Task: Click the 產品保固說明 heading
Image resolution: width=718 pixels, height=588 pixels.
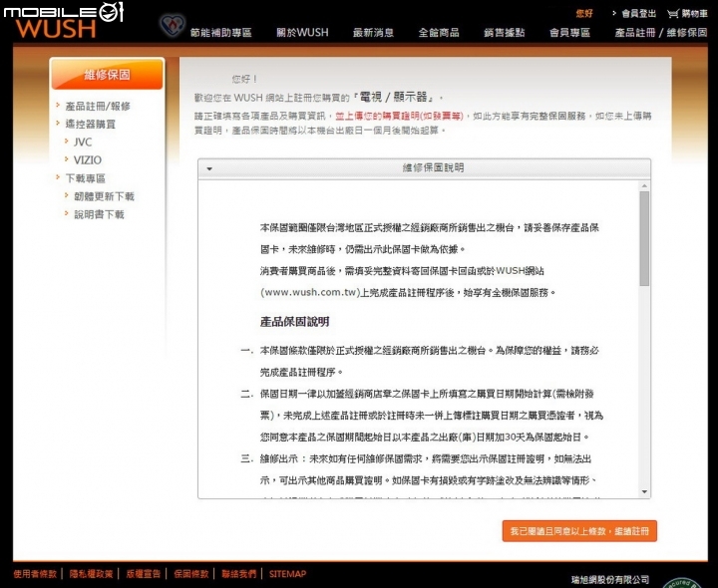Action: pos(294,322)
